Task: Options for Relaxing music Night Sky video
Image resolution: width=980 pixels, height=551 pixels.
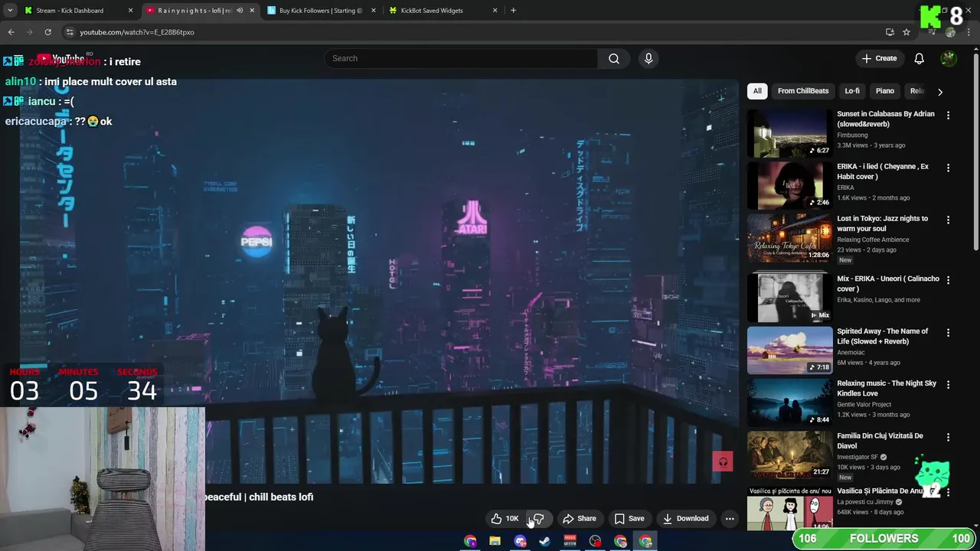Action: click(948, 385)
